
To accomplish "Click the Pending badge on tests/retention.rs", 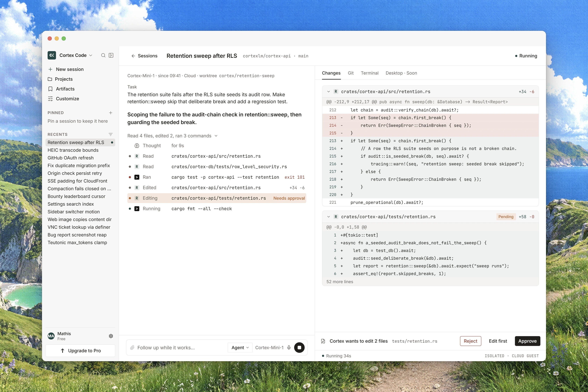I will [506, 217].
